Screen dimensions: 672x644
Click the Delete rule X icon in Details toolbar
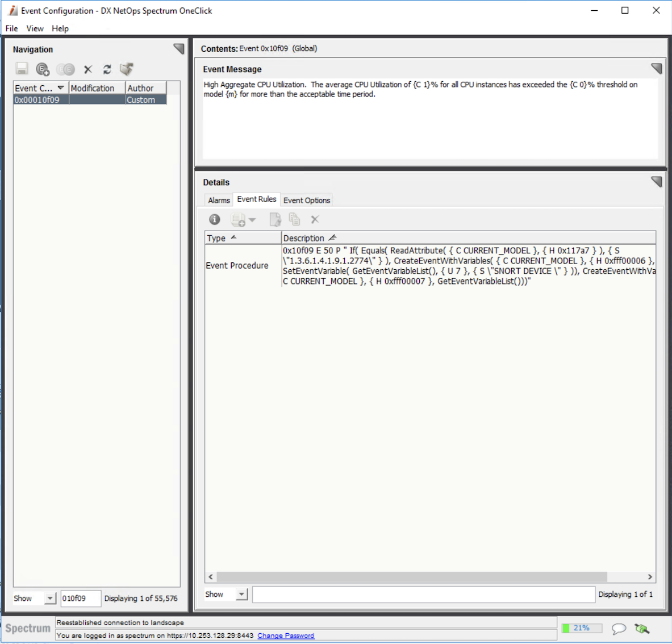pyautogui.click(x=315, y=219)
